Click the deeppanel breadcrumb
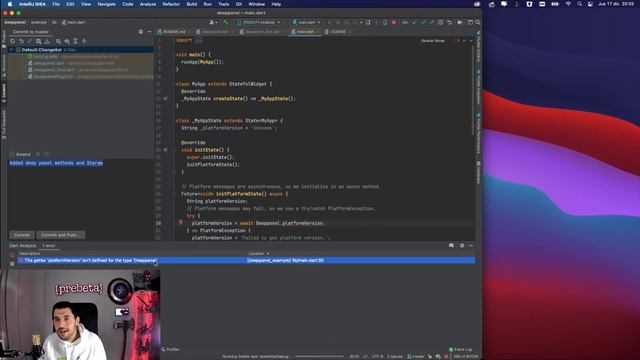The width and height of the screenshot is (640, 360). click(15, 22)
